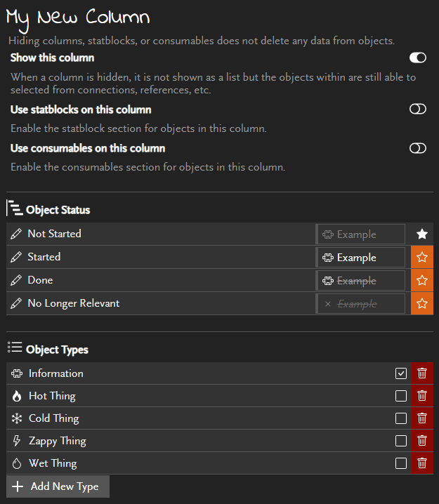Remove the Information type with trash icon

[422, 373]
